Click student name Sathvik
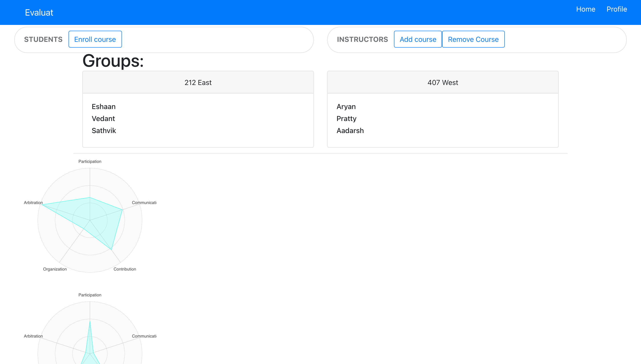 pos(104,131)
